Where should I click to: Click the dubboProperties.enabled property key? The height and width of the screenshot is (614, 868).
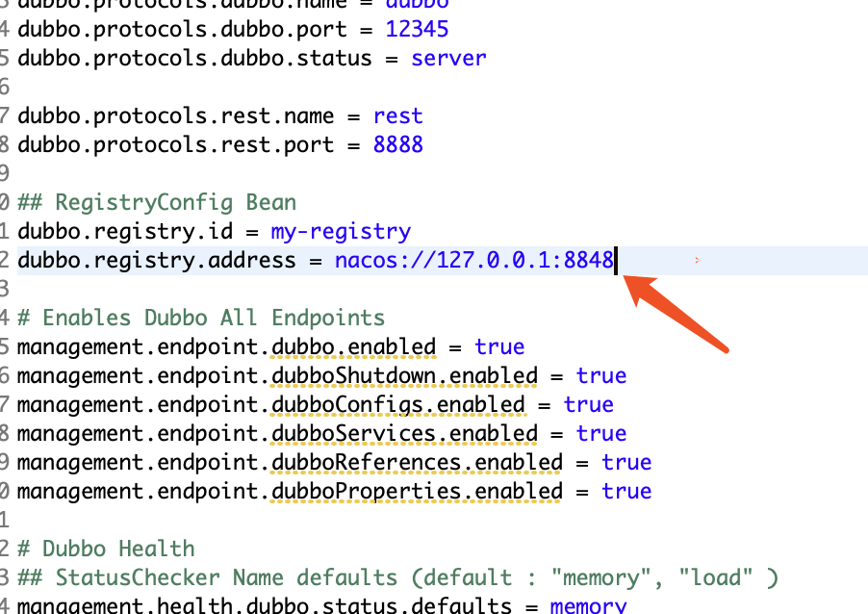point(290,492)
